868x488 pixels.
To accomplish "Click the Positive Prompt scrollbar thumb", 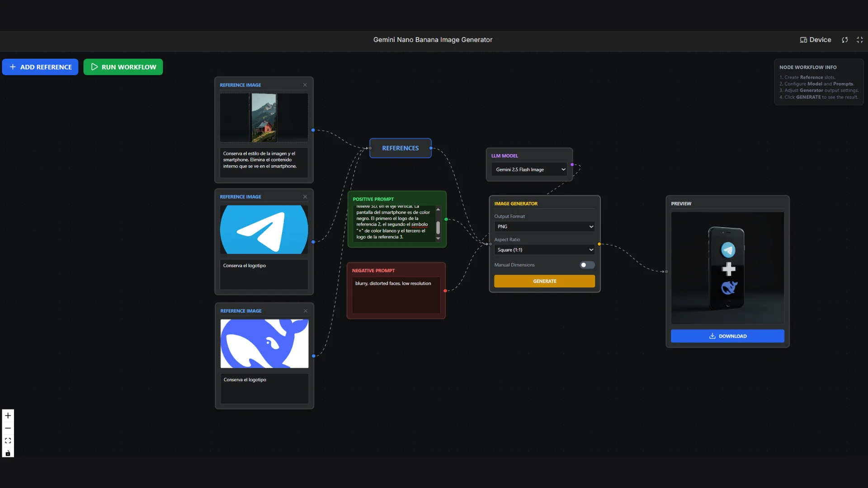I will [438, 228].
